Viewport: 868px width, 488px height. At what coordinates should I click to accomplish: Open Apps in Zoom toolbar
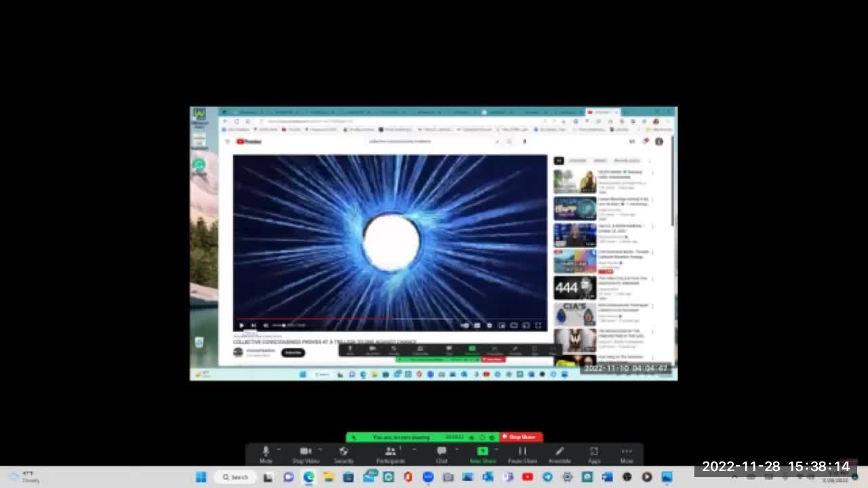(x=594, y=454)
